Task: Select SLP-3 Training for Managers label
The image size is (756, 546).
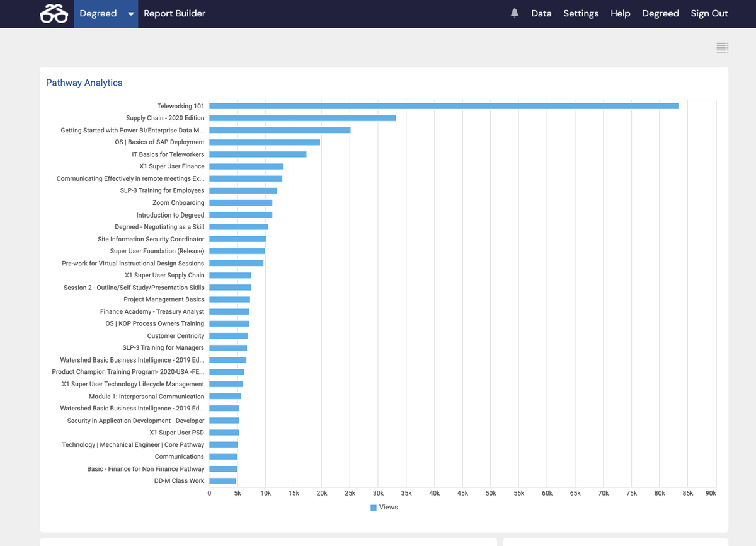Action: pos(163,348)
